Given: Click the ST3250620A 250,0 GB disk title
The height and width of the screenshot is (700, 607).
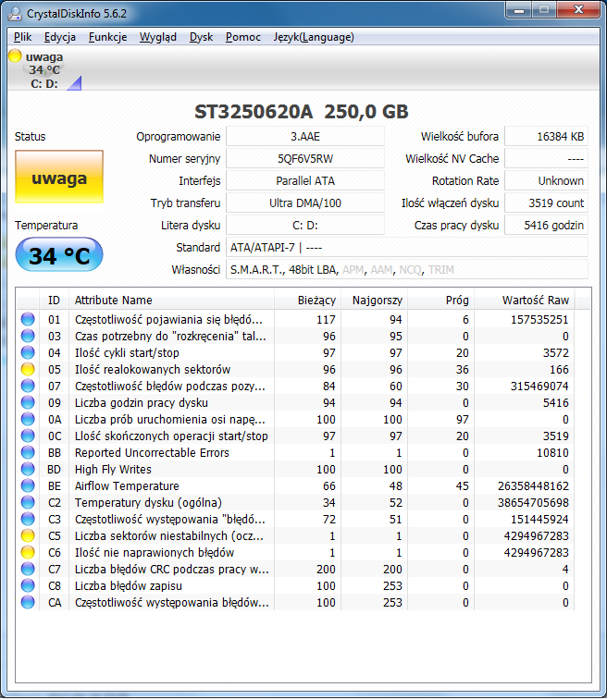Looking at the screenshot, I should 302,112.
